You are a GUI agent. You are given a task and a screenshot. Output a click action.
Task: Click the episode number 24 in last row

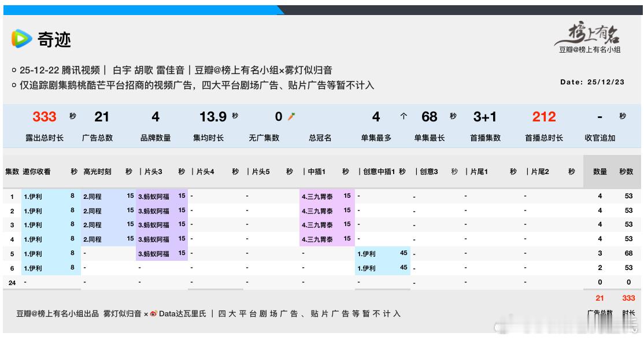click(x=12, y=283)
